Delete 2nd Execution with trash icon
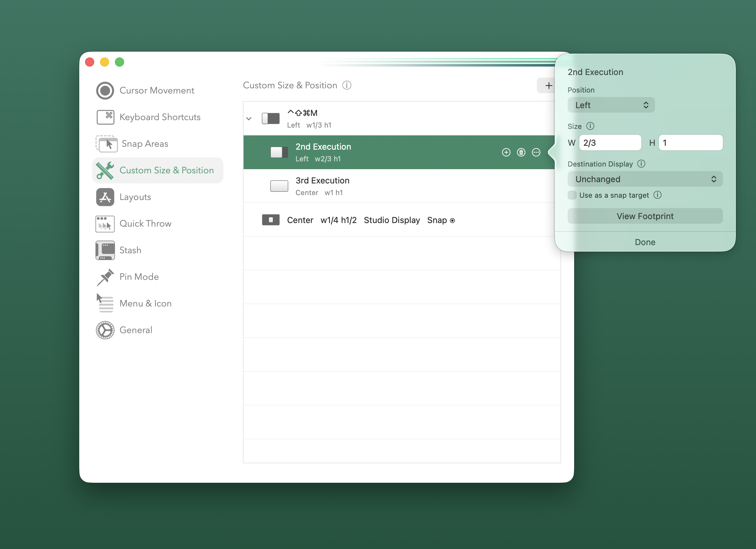This screenshot has height=549, width=756. tap(521, 152)
